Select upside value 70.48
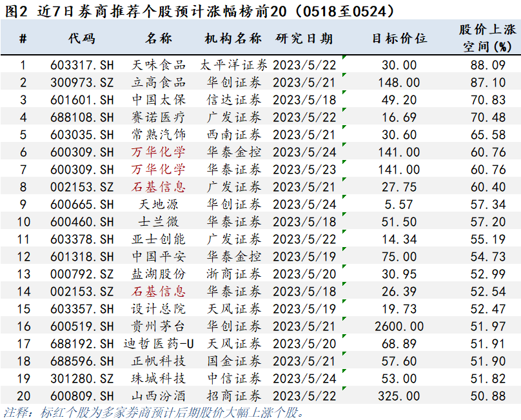The image size is (521, 420). (487, 117)
